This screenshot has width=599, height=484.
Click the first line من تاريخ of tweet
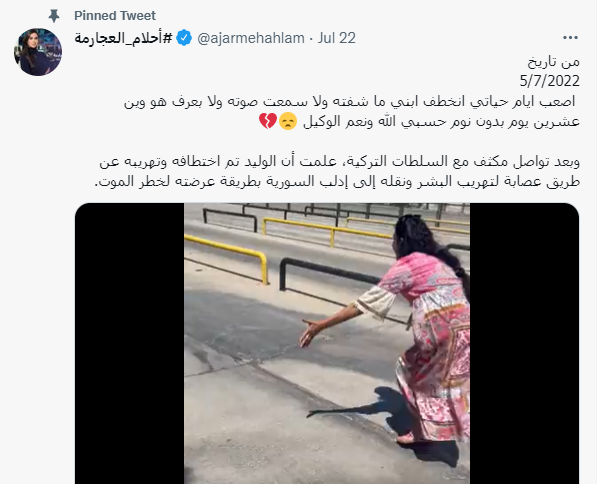point(554,62)
